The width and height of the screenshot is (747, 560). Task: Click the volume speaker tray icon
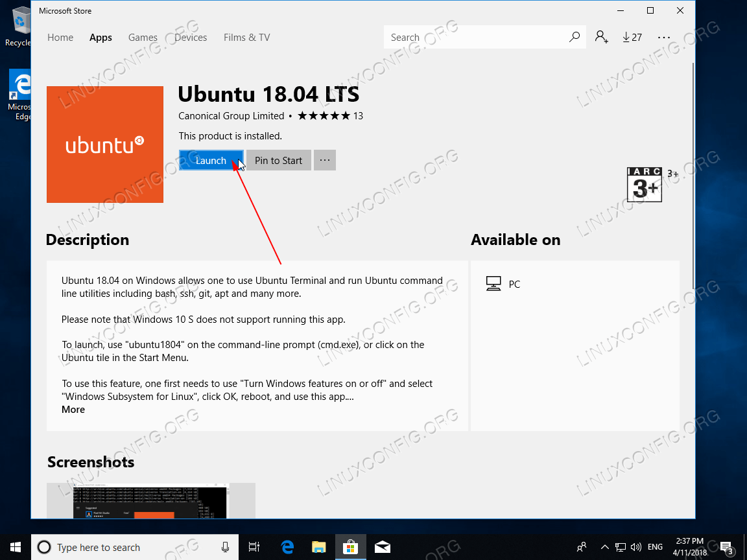pos(636,547)
